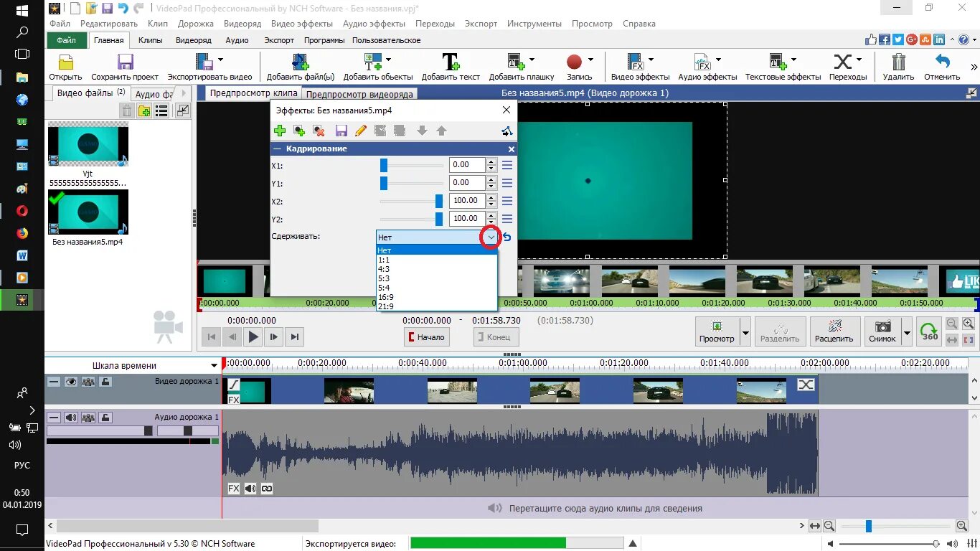Open the X1 keyframe menu icon
The height and width of the screenshot is (551, 980).
pos(507,165)
